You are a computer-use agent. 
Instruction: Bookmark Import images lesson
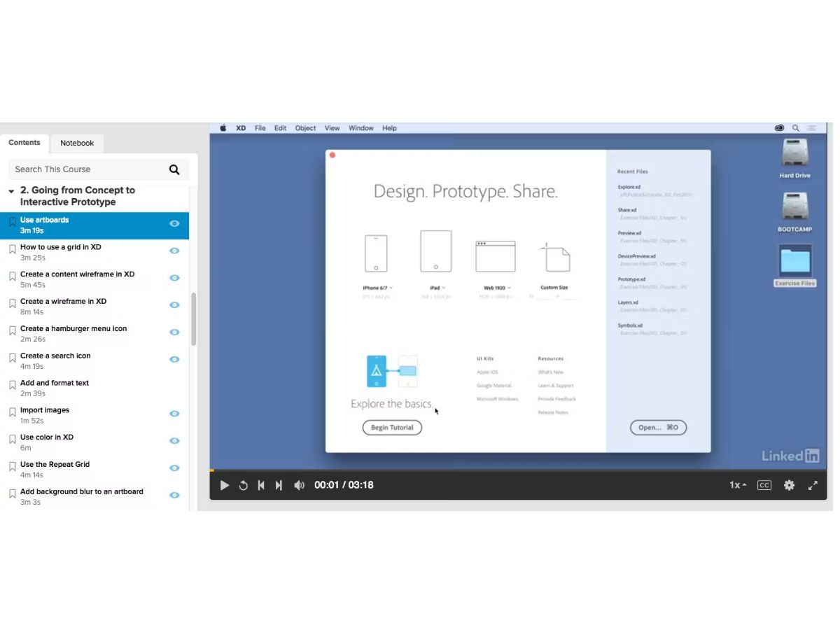[x=12, y=412]
